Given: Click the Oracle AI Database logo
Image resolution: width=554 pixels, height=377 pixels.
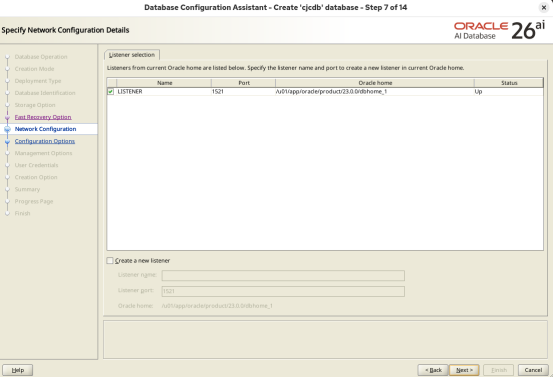Looking at the screenshot, I should coord(499,30).
